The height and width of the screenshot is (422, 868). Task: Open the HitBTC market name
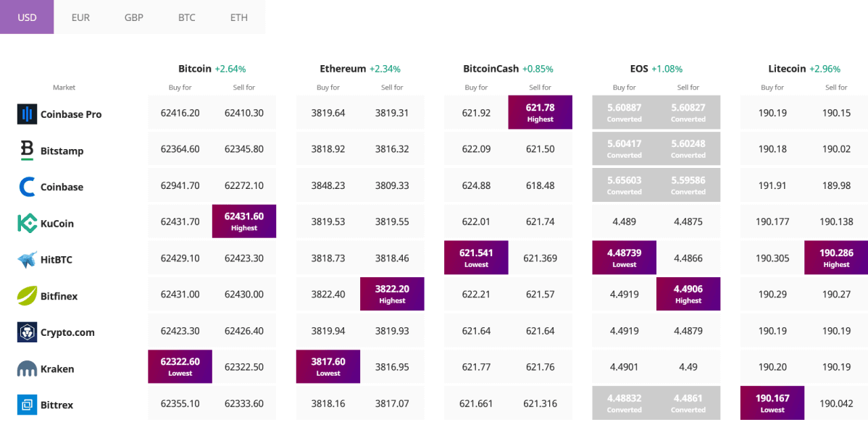[57, 259]
